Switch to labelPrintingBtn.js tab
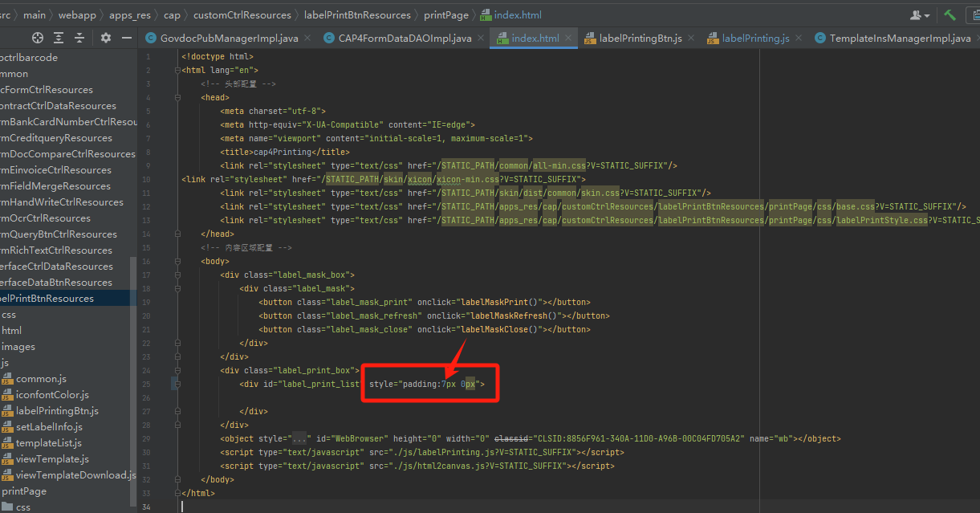Viewport: 980px width, 513px height. pos(640,38)
